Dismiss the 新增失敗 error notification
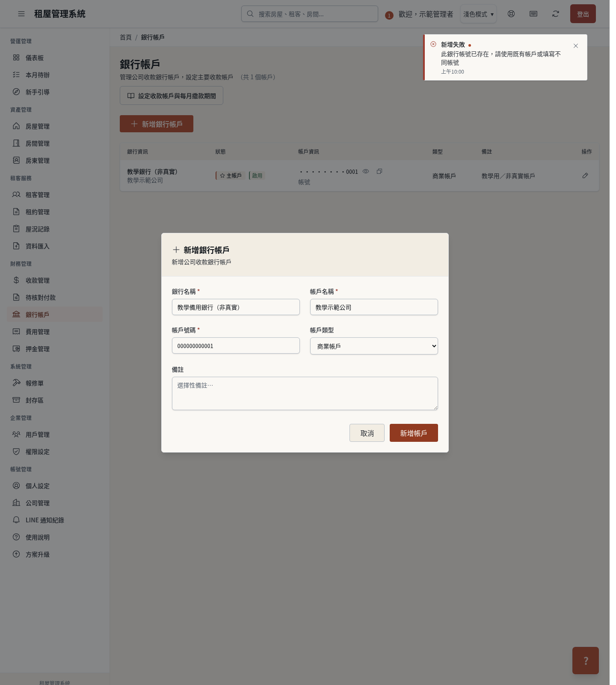616x685 pixels. point(576,46)
